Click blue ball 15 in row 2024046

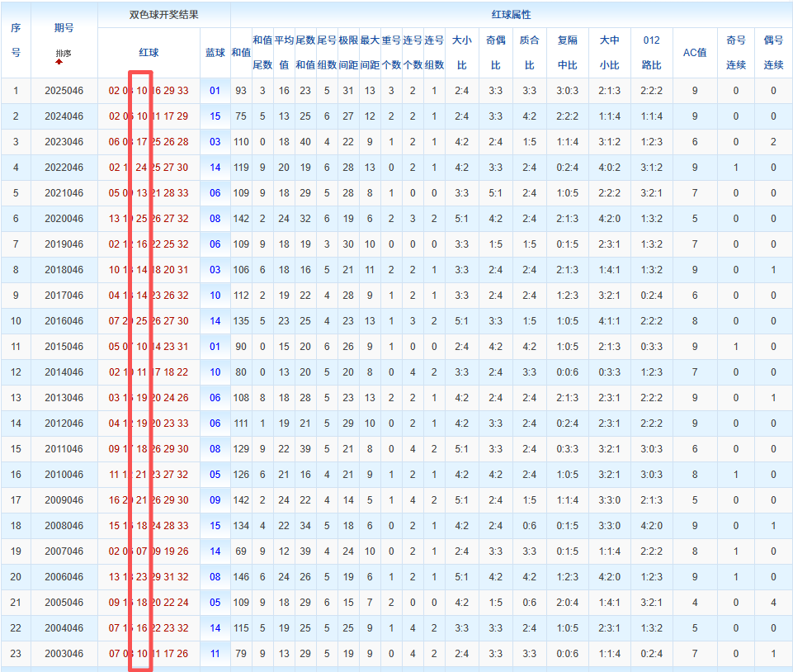point(215,116)
